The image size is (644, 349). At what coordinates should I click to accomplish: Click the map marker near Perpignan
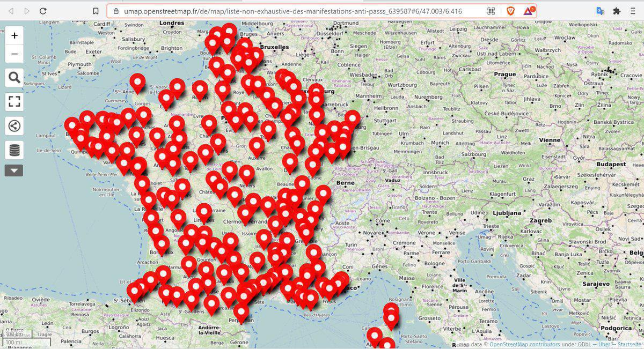tap(241, 311)
